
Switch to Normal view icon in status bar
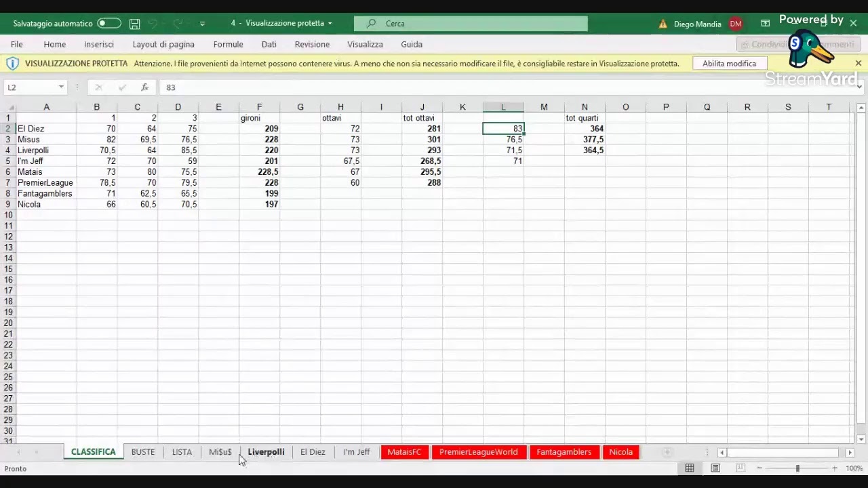(690, 468)
